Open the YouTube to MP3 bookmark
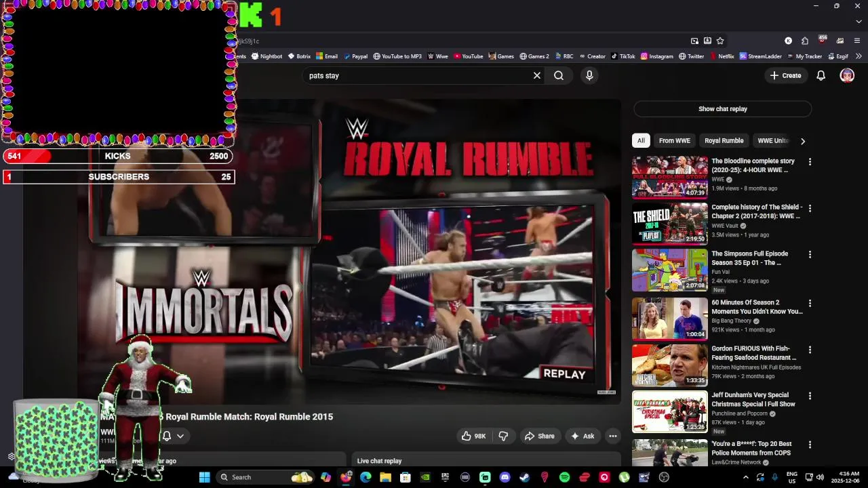 (397, 56)
